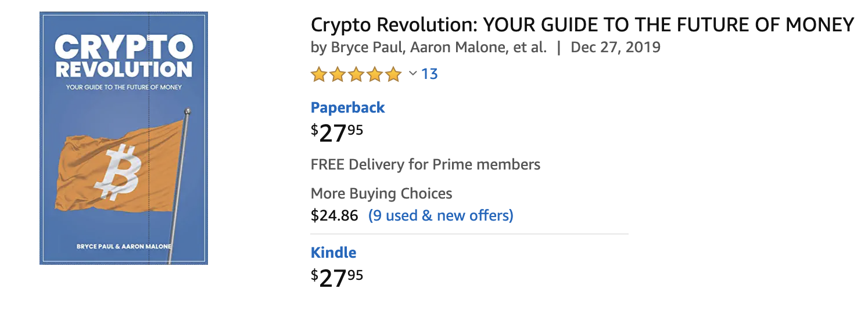Click the third gold star icon

[356, 74]
